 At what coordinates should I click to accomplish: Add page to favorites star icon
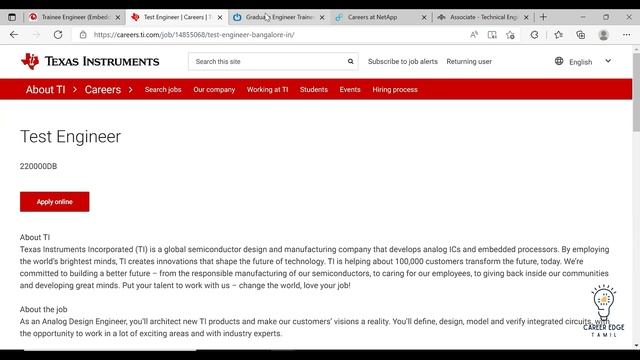(x=510, y=35)
